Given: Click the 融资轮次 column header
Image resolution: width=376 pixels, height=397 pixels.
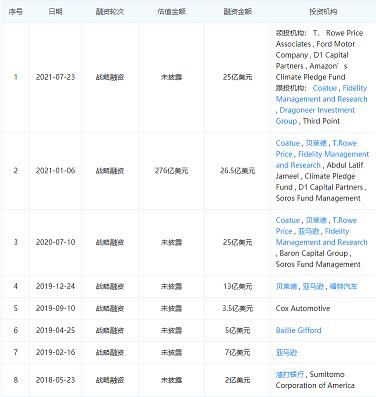Looking at the screenshot, I should click(110, 12).
